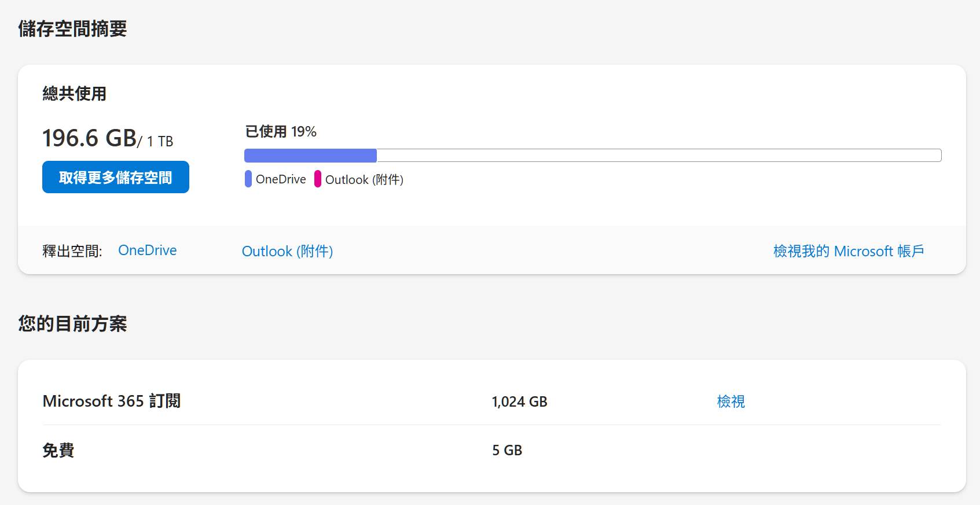
Task: Click the Outlook (附件) legend label text
Action: (364, 179)
